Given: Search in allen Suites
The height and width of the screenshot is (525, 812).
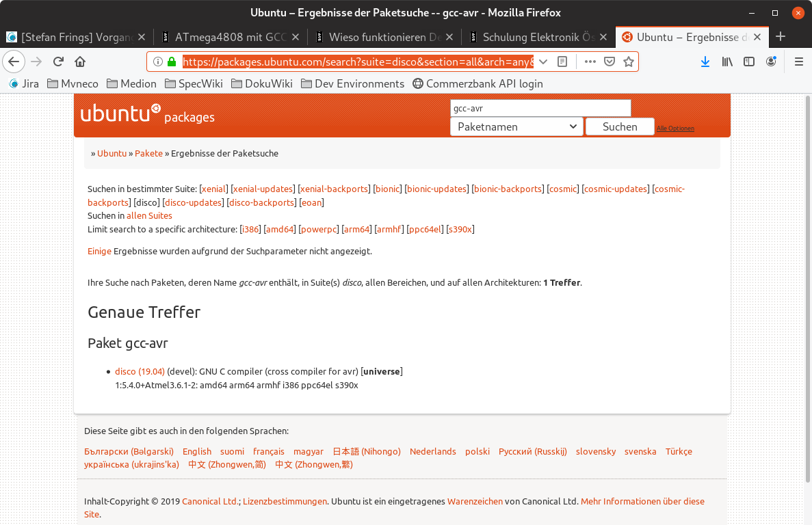Looking at the screenshot, I should pyautogui.click(x=149, y=216).
